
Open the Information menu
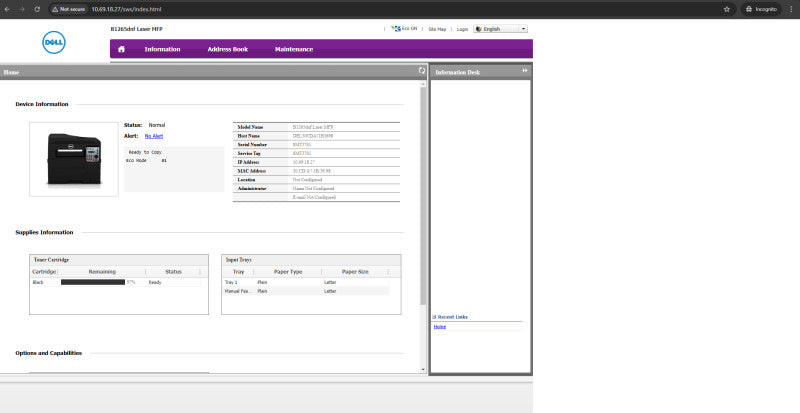click(162, 50)
